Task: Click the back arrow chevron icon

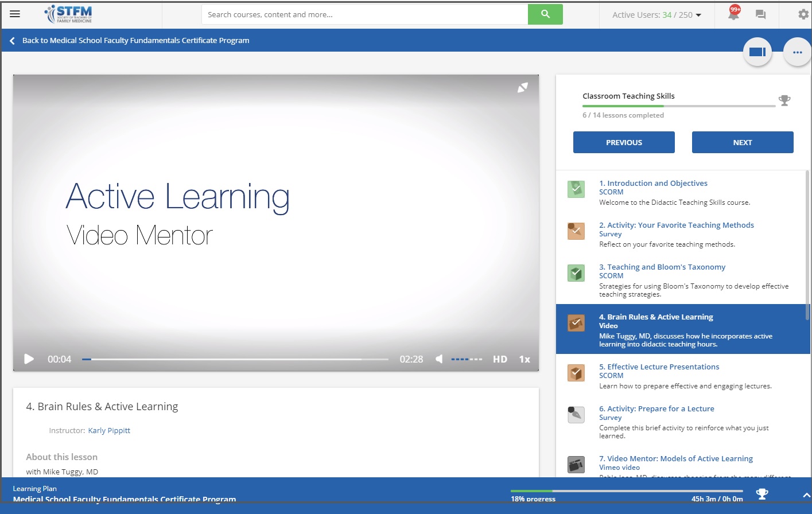Action: click(12, 41)
